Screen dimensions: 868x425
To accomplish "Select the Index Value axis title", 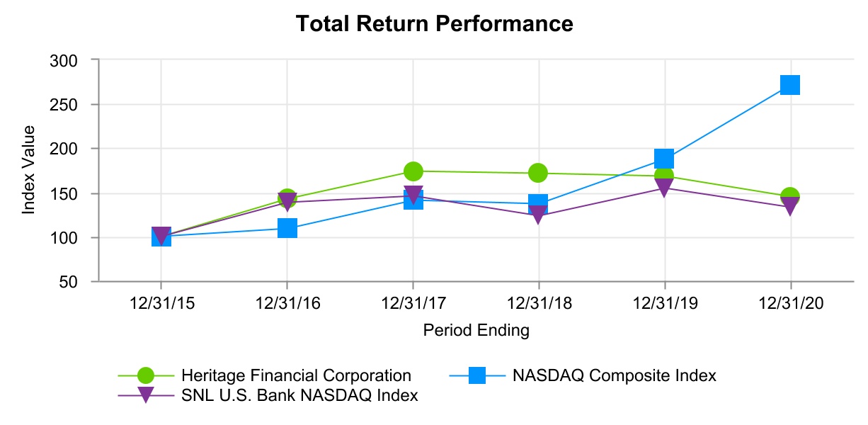I will [x=29, y=170].
